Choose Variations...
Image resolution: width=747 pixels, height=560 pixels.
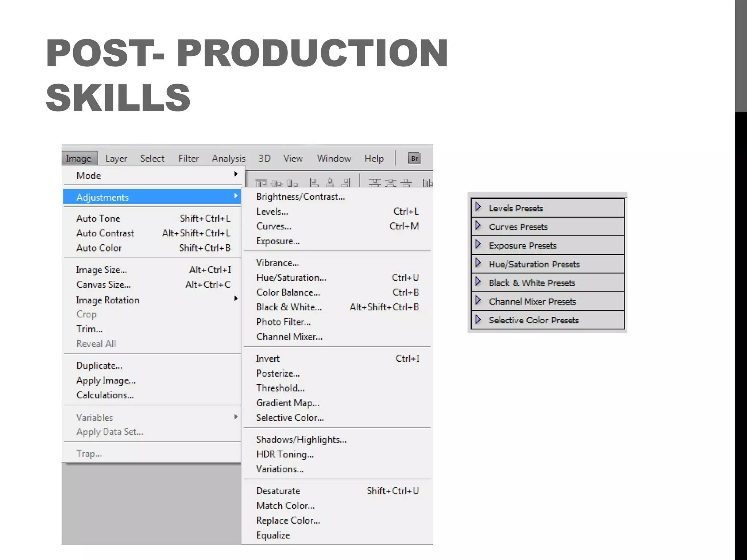tap(337, 469)
